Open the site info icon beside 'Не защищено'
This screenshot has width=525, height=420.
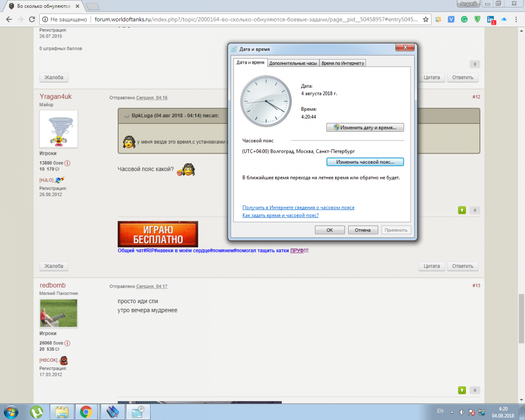pos(45,19)
